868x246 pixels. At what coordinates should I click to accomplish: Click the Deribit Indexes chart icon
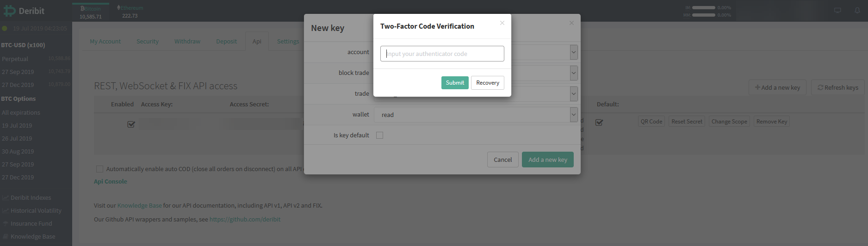point(6,197)
